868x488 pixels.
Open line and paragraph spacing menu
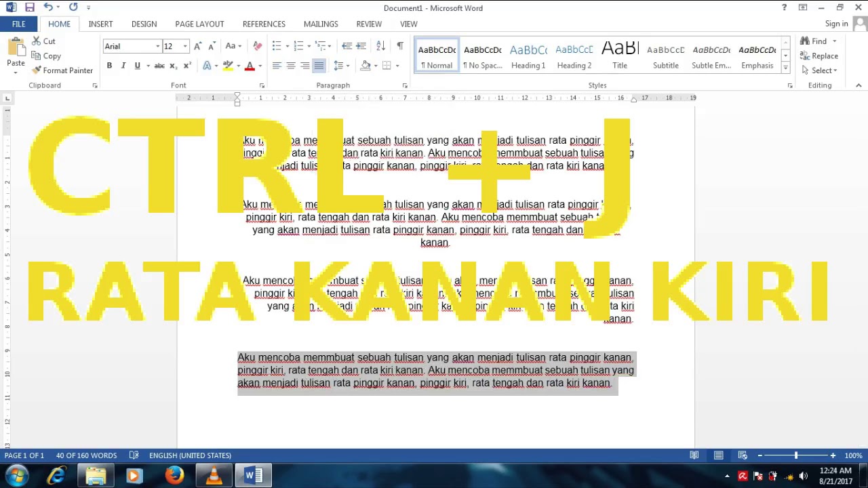pyautogui.click(x=340, y=66)
